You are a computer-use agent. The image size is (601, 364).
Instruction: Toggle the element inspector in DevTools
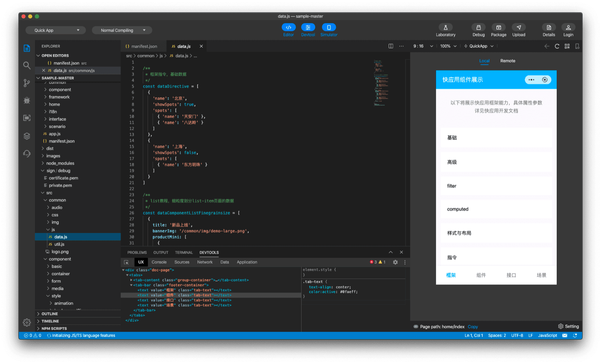(126, 262)
